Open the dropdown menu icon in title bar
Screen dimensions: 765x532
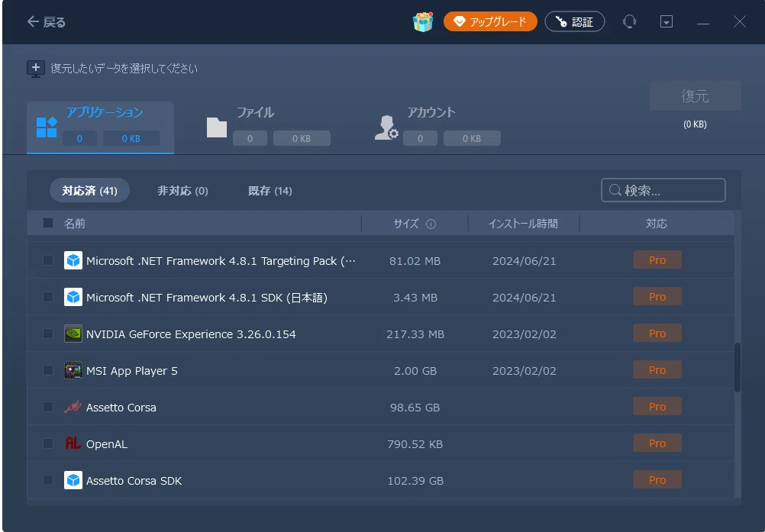[x=667, y=21]
